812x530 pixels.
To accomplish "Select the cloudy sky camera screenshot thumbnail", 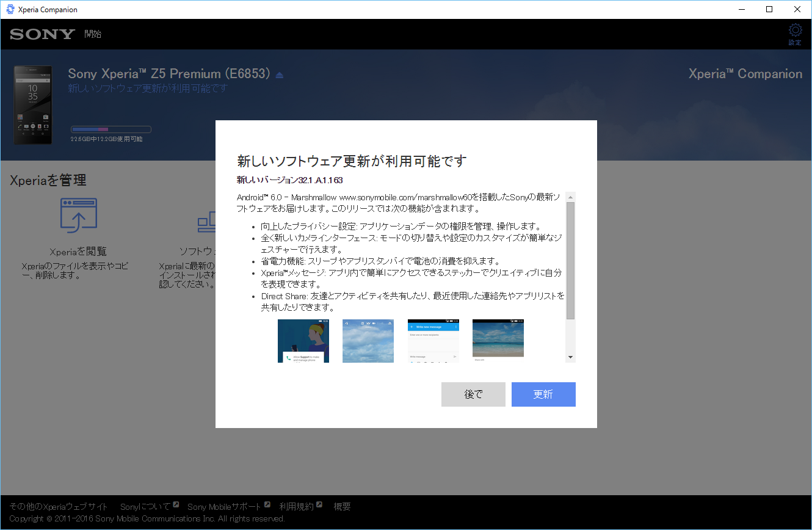I will pyautogui.click(x=368, y=341).
